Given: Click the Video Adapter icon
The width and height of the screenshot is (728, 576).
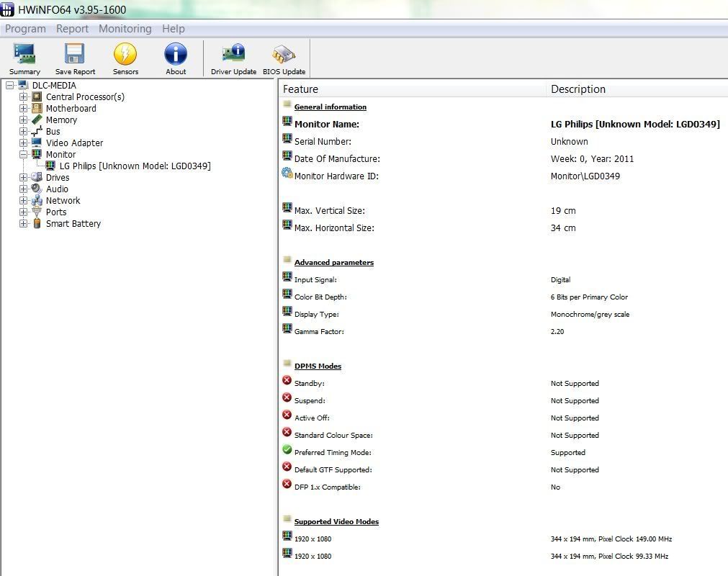Looking at the screenshot, I should click(37, 143).
